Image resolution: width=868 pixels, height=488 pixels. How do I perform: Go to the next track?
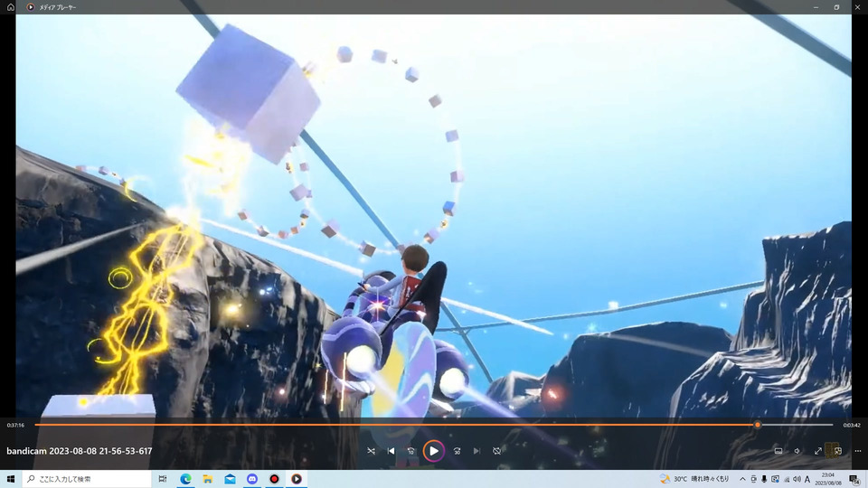[476, 451]
